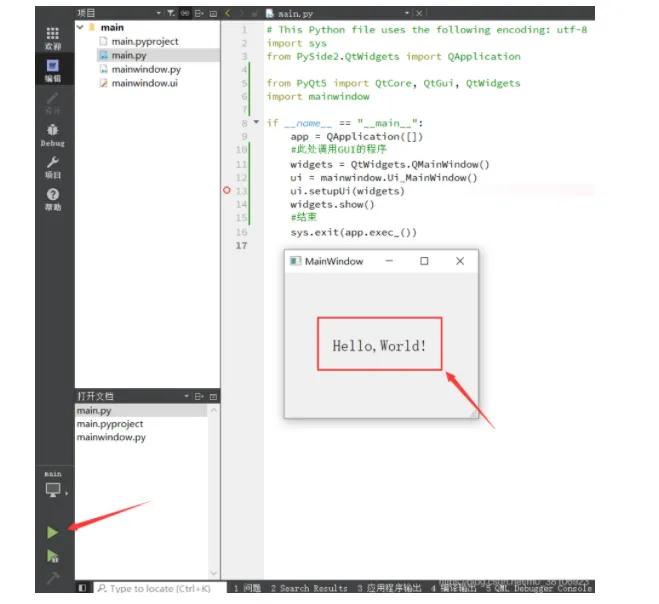Toggle the sidebar hide icon at bottom

click(82, 588)
